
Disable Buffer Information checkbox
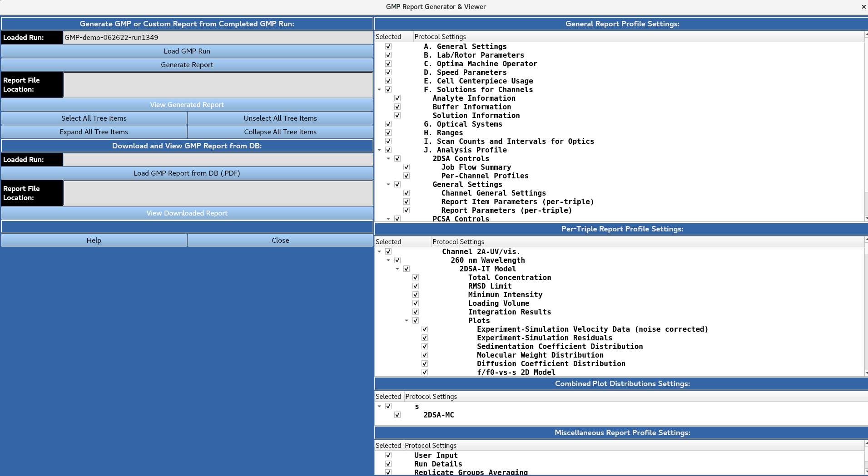pyautogui.click(x=397, y=106)
